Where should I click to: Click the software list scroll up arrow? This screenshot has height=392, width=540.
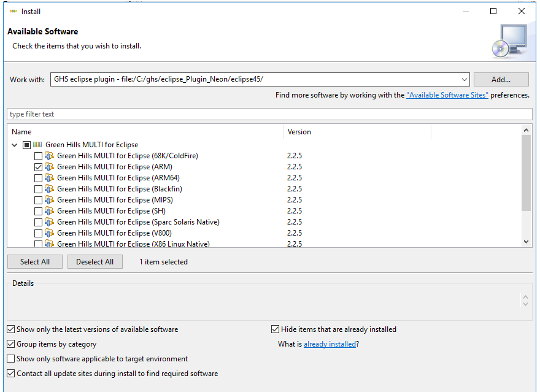point(526,130)
